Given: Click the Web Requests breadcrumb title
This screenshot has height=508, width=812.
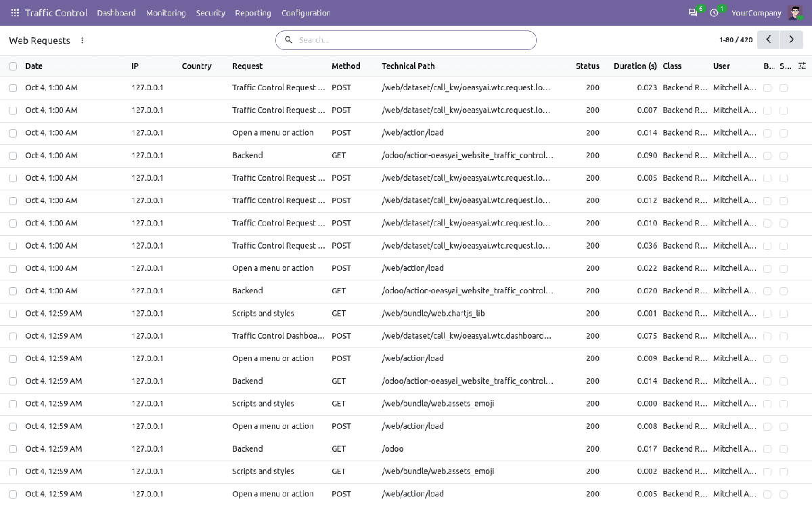Looking at the screenshot, I should [x=39, y=41].
